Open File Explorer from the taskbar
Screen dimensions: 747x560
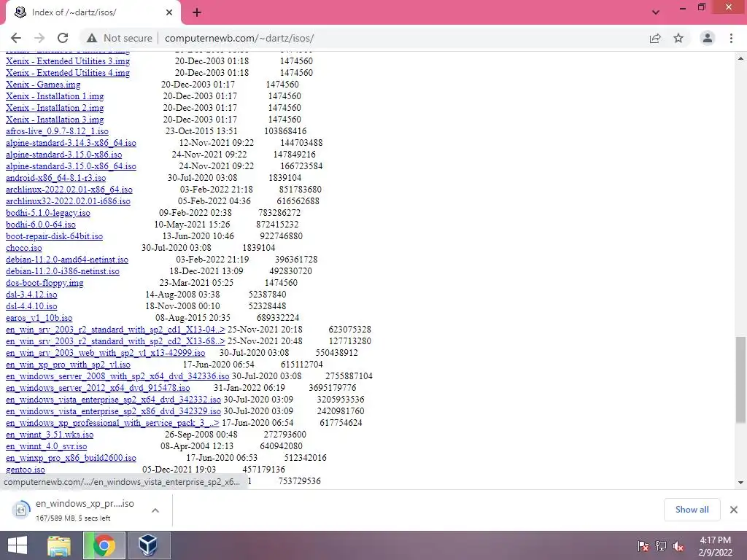coord(59,545)
